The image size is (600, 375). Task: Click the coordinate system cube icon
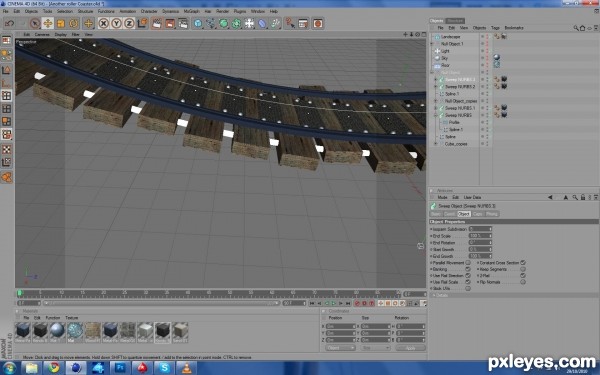pyautogui.click(x=142, y=23)
